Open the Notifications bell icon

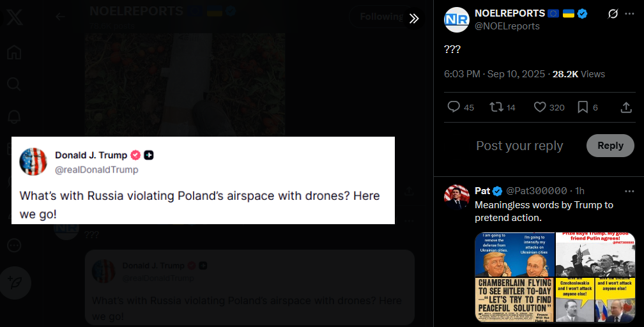tap(14, 117)
